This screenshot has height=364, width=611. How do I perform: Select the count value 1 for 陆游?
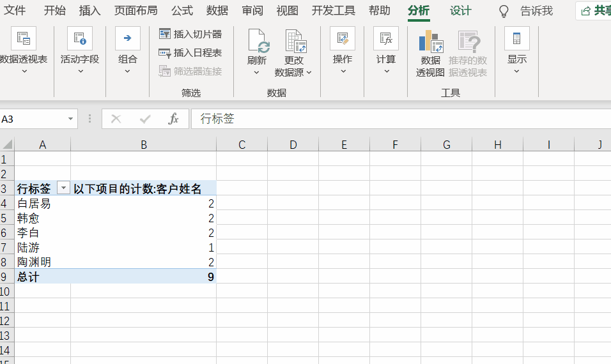click(x=143, y=247)
